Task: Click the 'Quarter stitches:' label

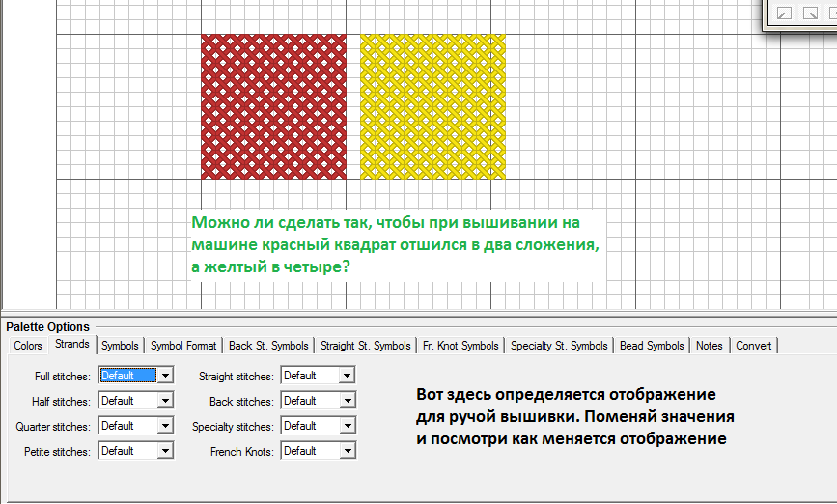Action: (x=53, y=427)
